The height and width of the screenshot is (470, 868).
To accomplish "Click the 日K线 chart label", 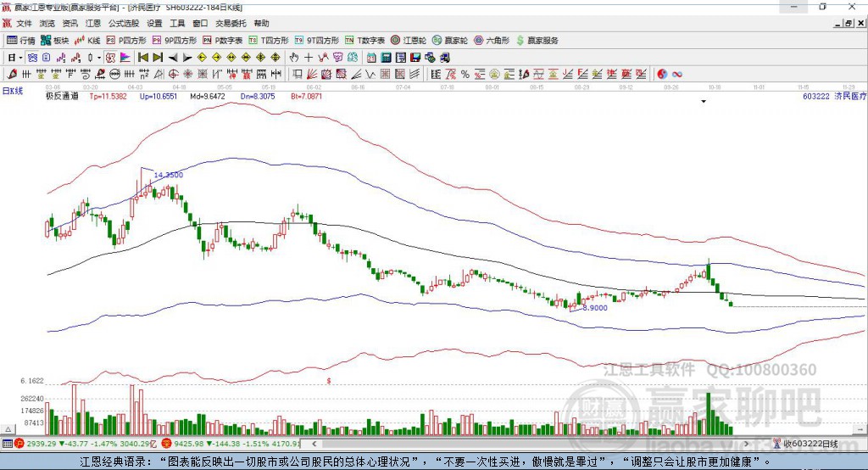I will pos(13,91).
